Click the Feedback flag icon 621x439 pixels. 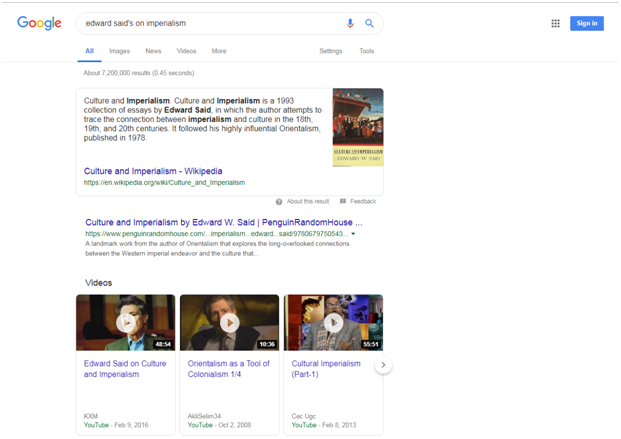point(343,201)
